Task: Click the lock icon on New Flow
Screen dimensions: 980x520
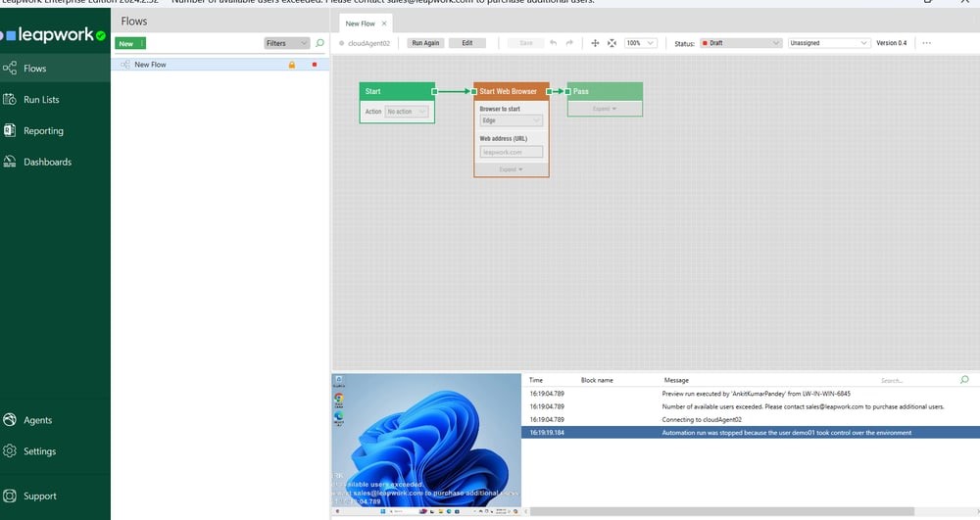Action: [x=291, y=65]
